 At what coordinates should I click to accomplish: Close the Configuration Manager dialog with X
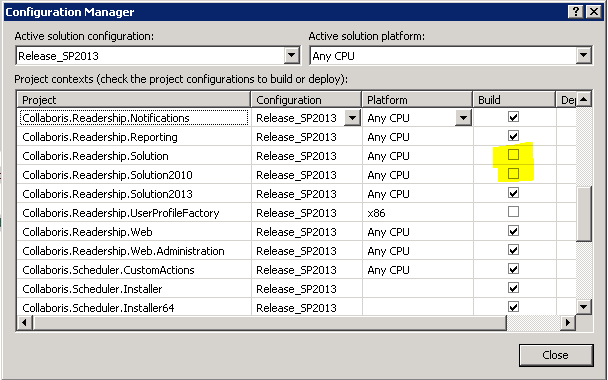594,12
